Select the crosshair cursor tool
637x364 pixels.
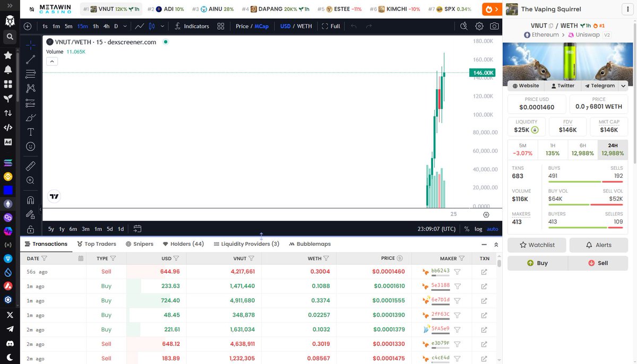[31, 45]
